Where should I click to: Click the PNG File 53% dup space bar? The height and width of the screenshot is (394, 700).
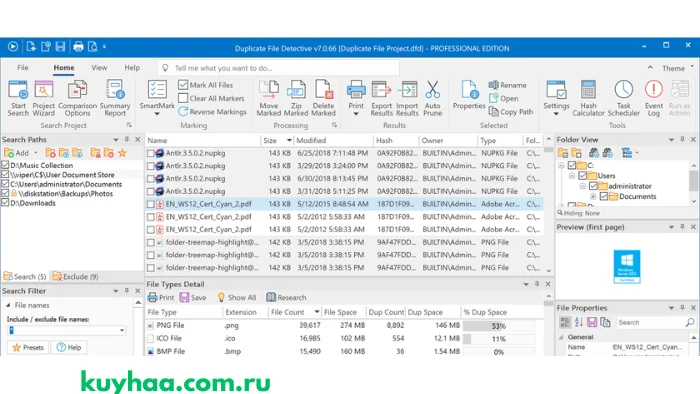[498, 326]
